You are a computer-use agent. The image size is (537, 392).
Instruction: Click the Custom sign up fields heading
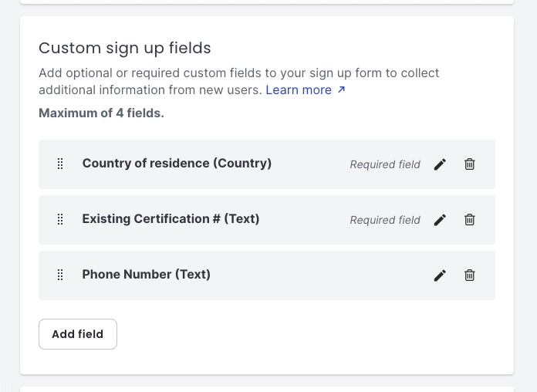125,49
